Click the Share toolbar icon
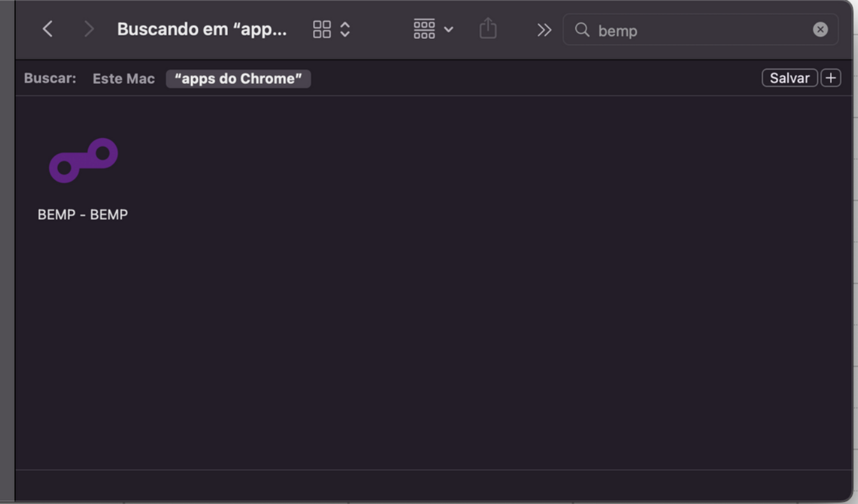Viewport: 858px width, 504px height. tap(488, 29)
